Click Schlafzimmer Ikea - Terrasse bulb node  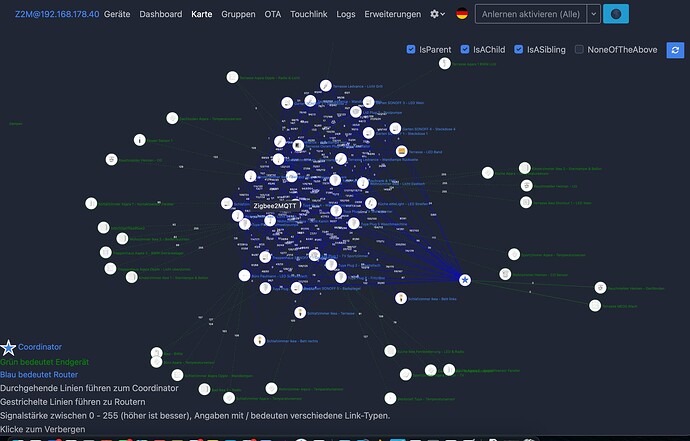(300, 312)
